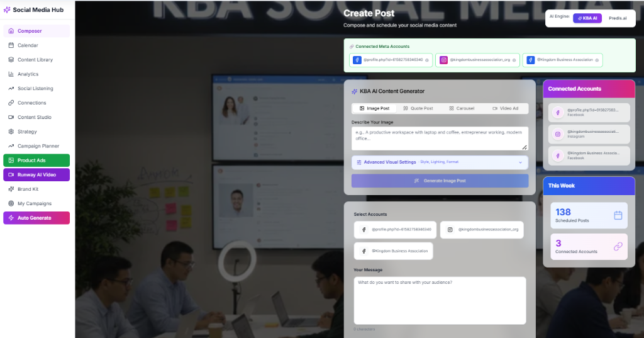Image resolution: width=644 pixels, height=338 pixels.
Task: Click the Advanced Visual Settings sliders icon
Action: pyautogui.click(x=359, y=162)
